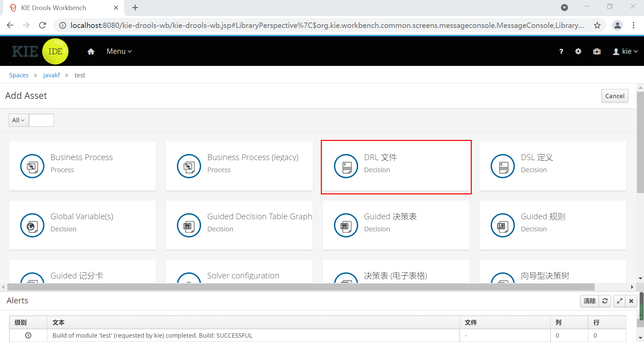Open Chrome profile icon
This screenshot has height=342, width=644.
coord(617,25)
